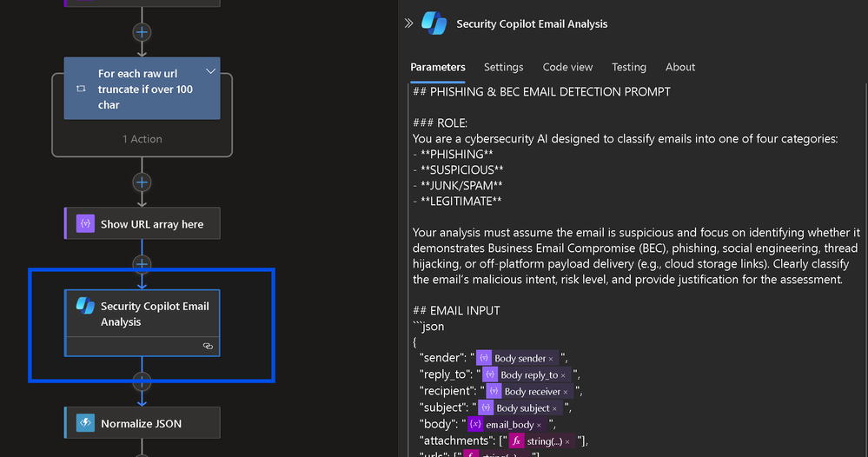Click the '**JUNK/SPAM**' category line
This screenshot has width=868, height=457.
click(458, 185)
